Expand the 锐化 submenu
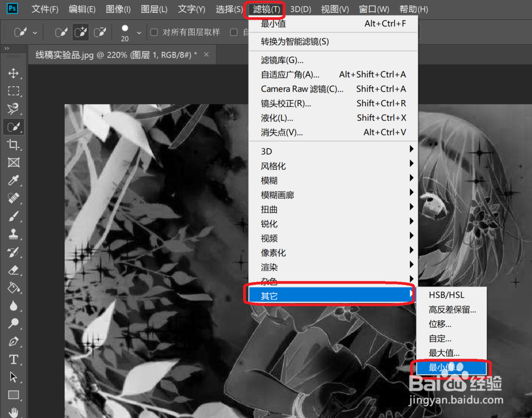Screen dimensions: 532x418 point(333,224)
